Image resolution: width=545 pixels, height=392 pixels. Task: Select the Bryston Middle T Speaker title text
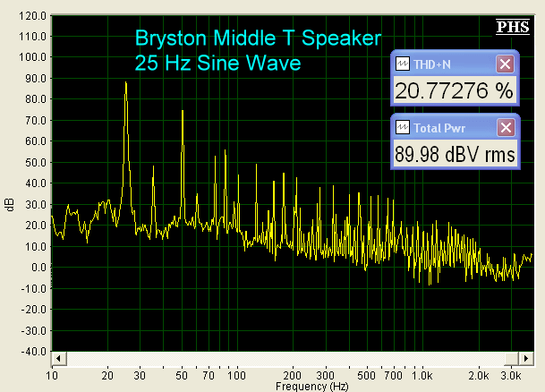click(x=258, y=38)
